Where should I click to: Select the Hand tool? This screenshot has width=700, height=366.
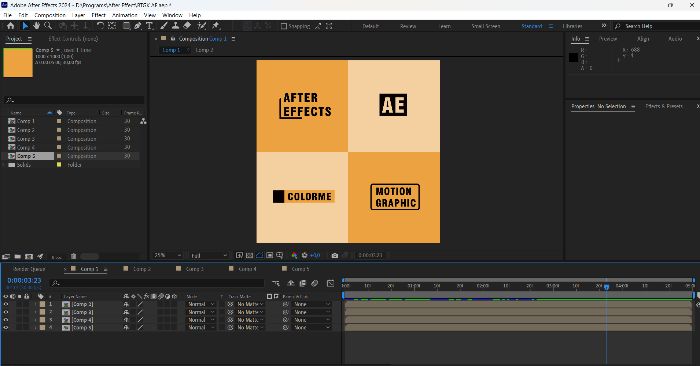(36, 26)
